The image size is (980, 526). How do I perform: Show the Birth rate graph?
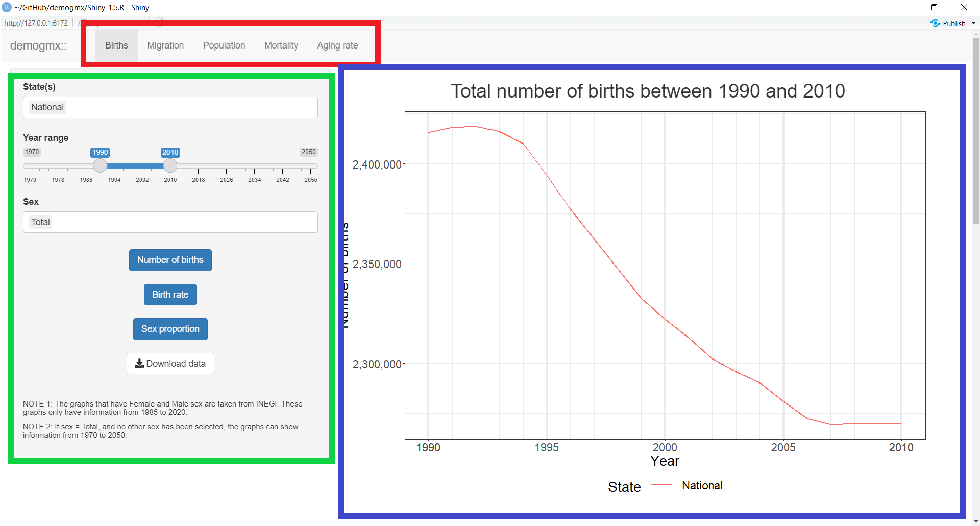(x=170, y=295)
